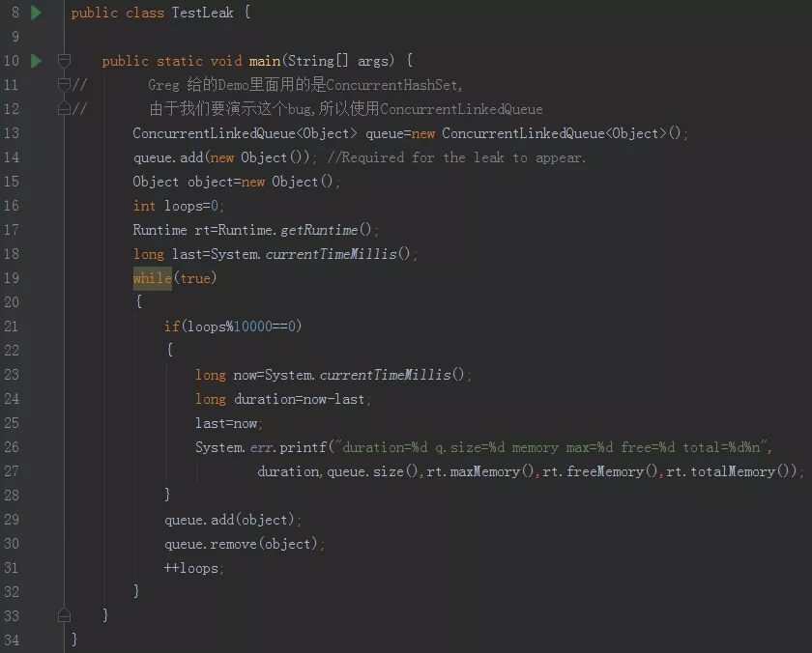The image size is (812, 653).
Task: Click the printf format string literal
Action: pyautogui.click(x=550, y=447)
